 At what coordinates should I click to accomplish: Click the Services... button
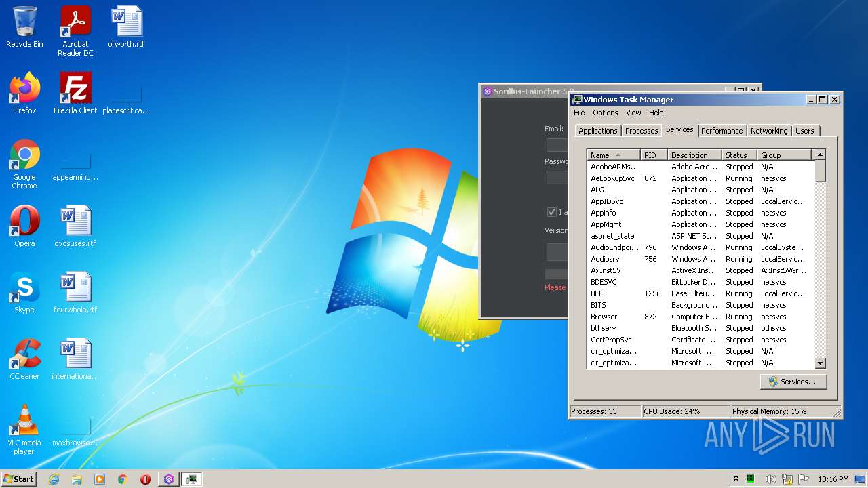point(793,382)
